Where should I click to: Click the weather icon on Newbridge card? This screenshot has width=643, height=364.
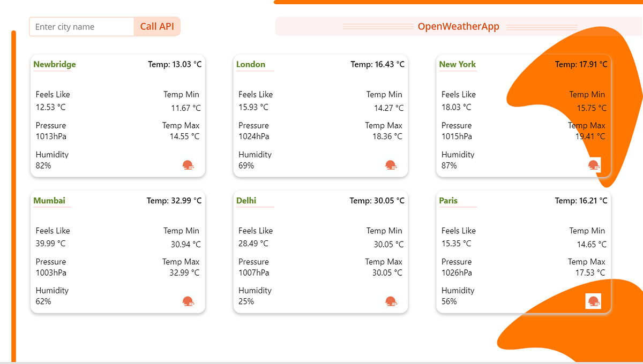[x=188, y=165]
